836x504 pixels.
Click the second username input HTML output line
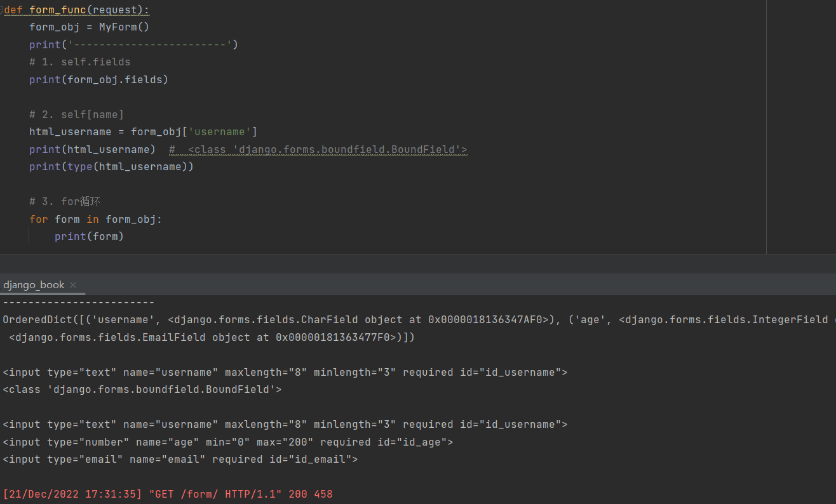[285, 424]
